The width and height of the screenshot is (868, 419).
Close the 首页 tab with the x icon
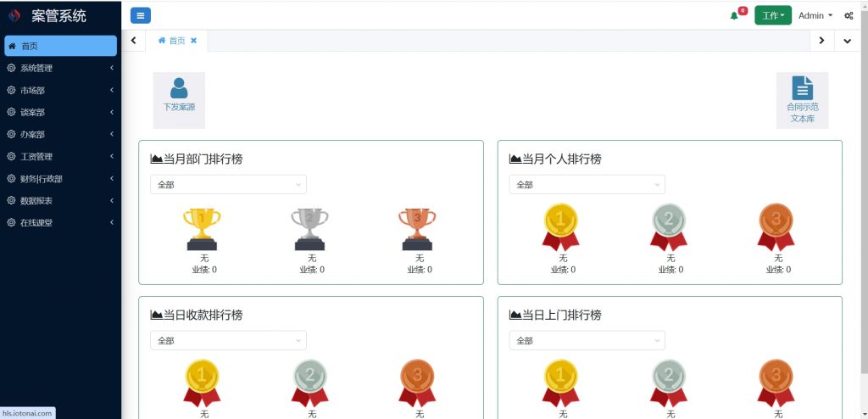(194, 41)
